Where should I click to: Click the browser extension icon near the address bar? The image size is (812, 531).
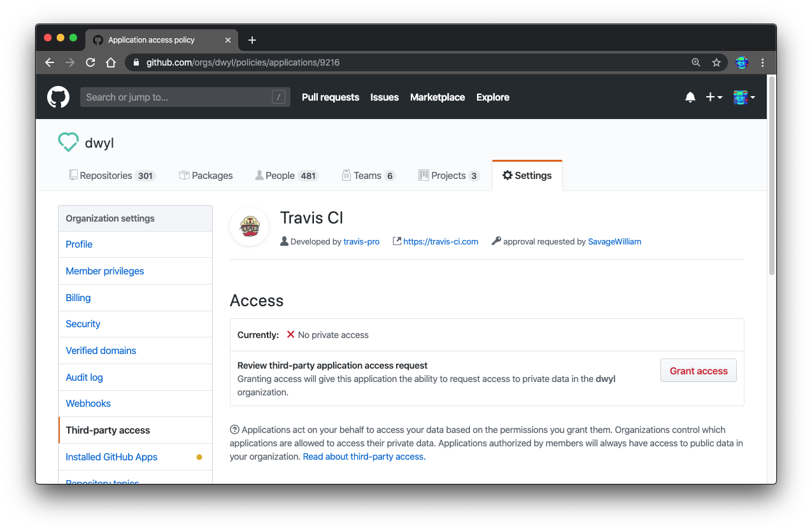741,62
